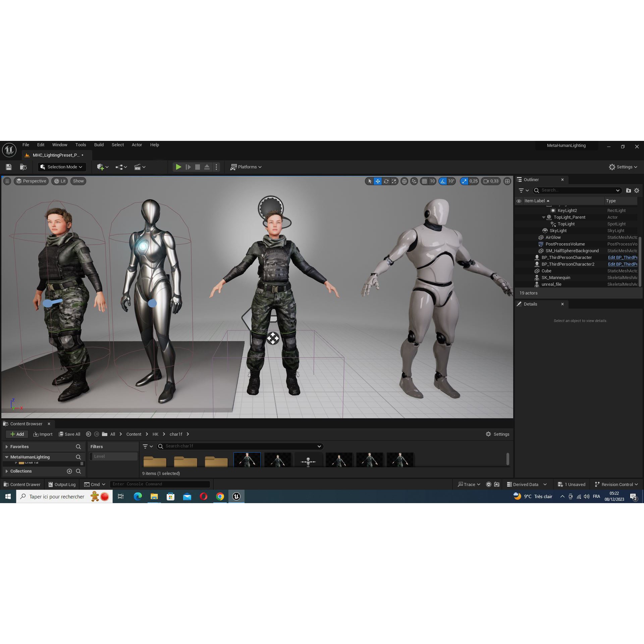Click the Content Browser Add button
Screen dimensions: 644x644
coord(17,434)
